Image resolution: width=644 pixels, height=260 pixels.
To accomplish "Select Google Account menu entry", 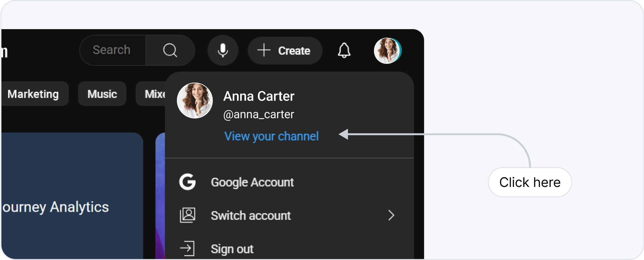I will point(289,182).
